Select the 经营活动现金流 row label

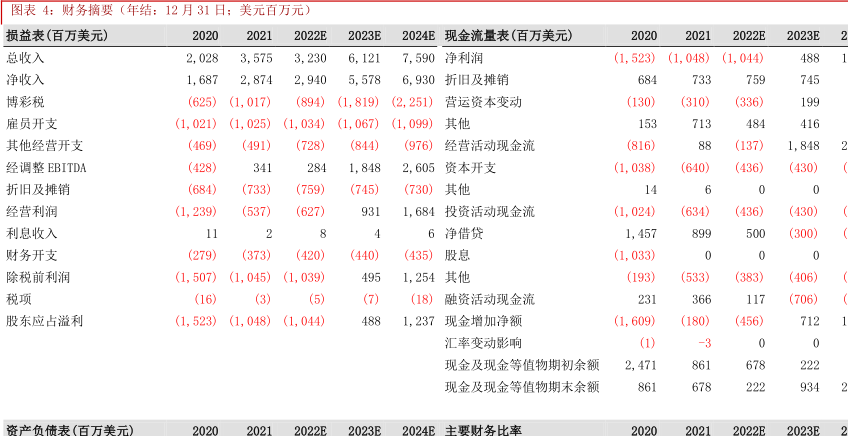pyautogui.click(x=490, y=146)
